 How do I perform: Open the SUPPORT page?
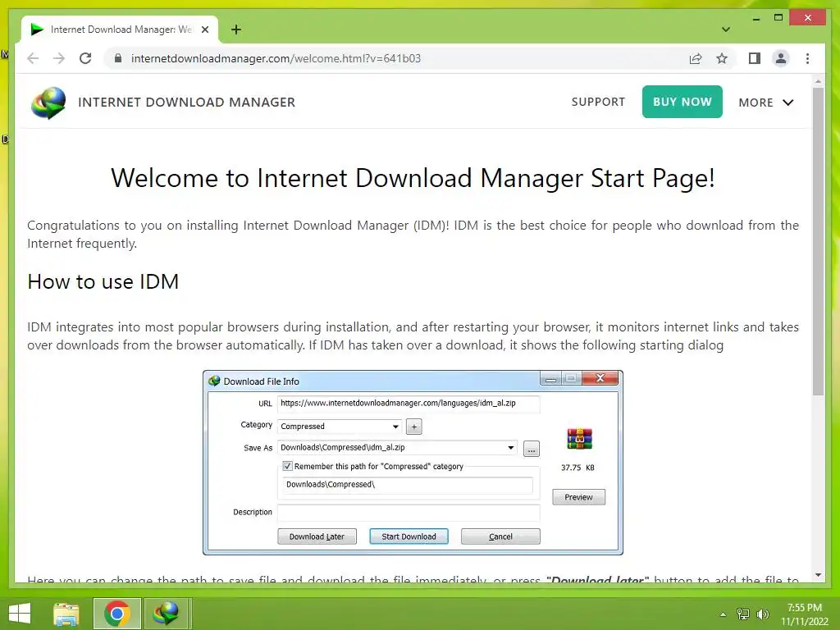tap(598, 102)
